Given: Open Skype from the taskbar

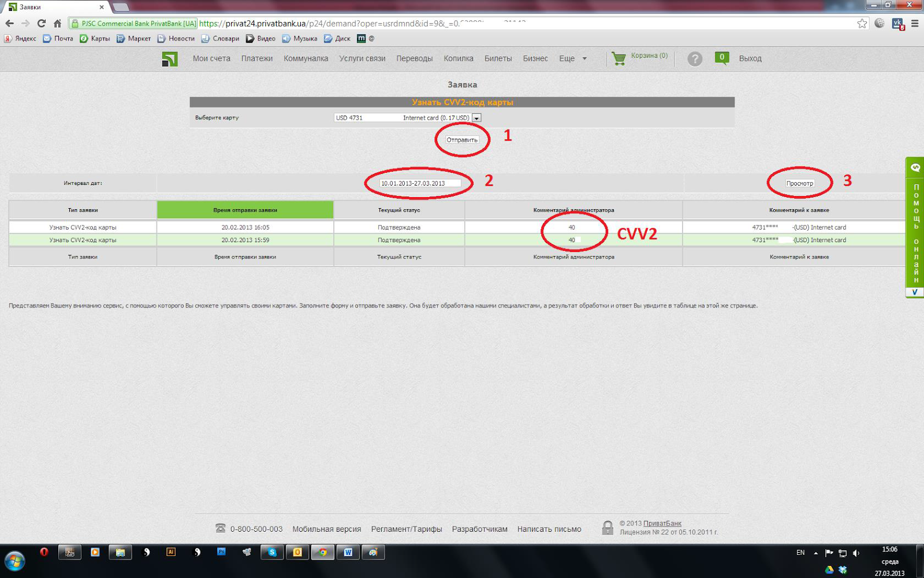Looking at the screenshot, I should click(272, 553).
